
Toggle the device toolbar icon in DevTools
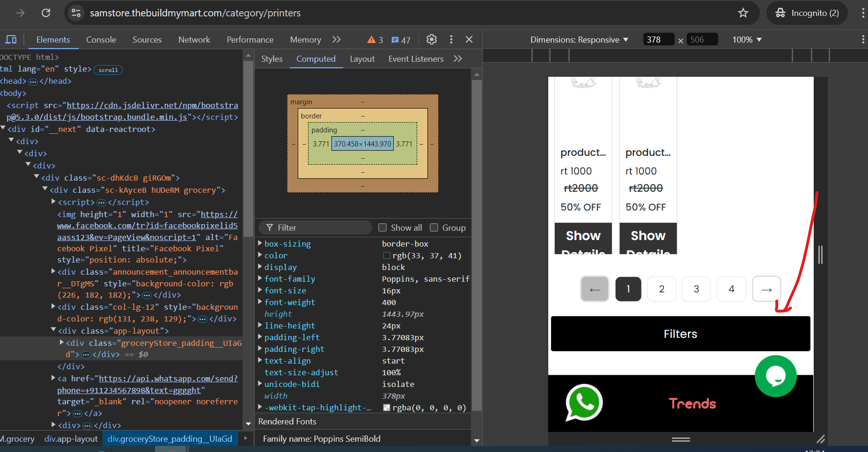pyautogui.click(x=11, y=40)
